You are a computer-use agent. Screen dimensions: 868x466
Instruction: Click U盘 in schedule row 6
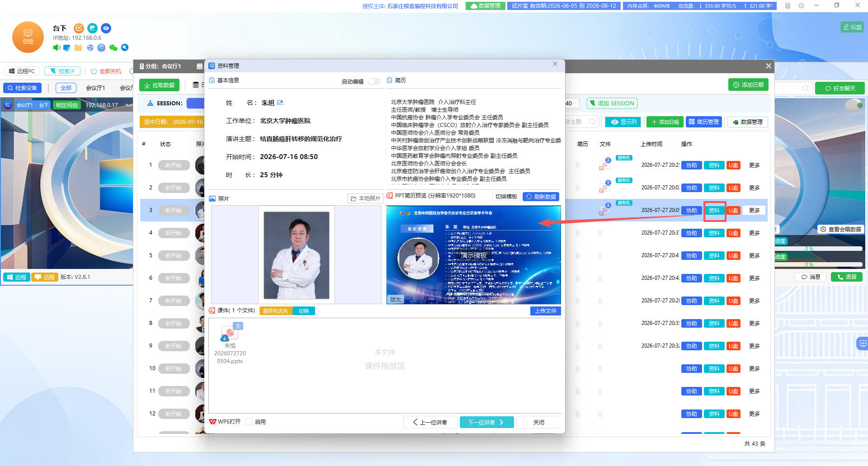(x=733, y=278)
